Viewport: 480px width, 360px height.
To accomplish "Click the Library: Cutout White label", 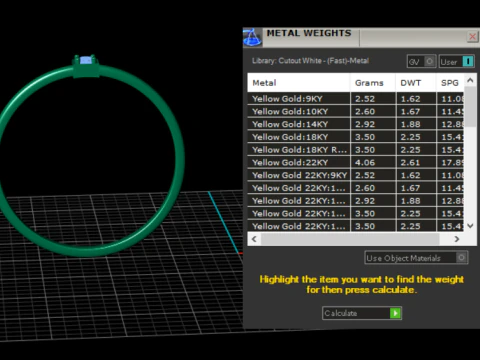I will pos(310,61).
